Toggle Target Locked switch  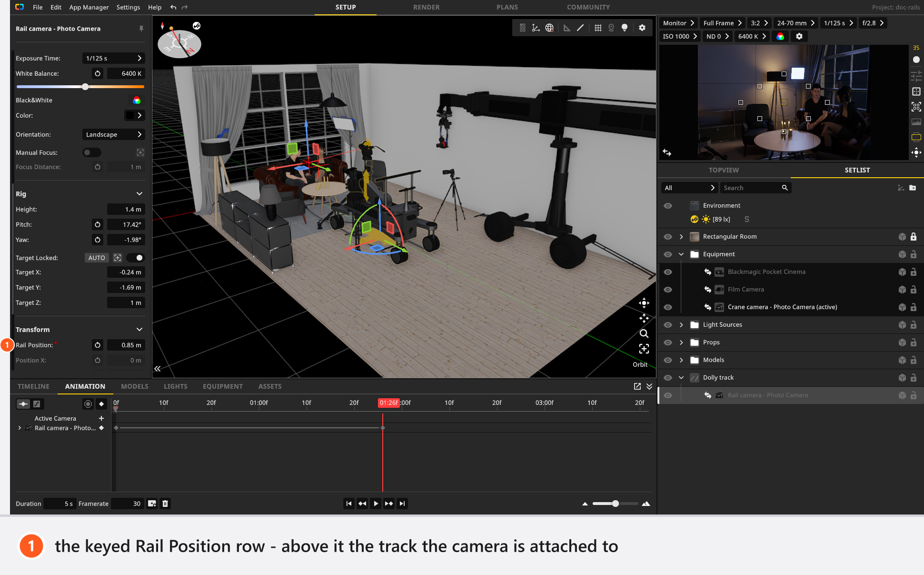[x=135, y=258]
